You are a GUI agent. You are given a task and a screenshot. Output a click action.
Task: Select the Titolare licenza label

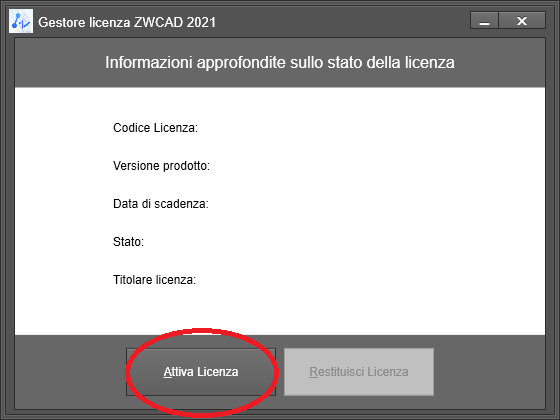(x=155, y=280)
